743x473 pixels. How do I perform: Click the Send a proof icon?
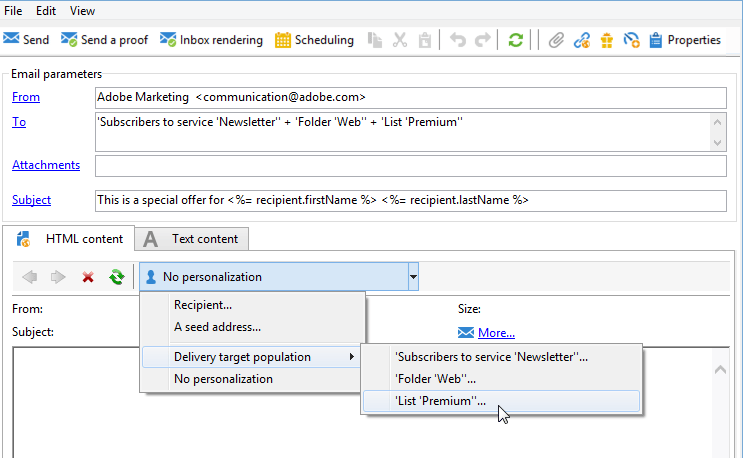tap(69, 39)
